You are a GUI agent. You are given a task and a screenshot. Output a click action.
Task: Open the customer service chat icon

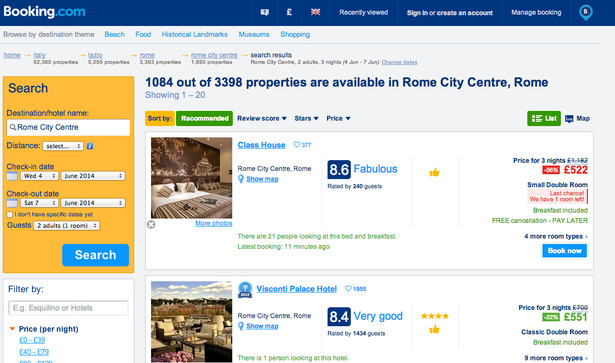coord(265,13)
